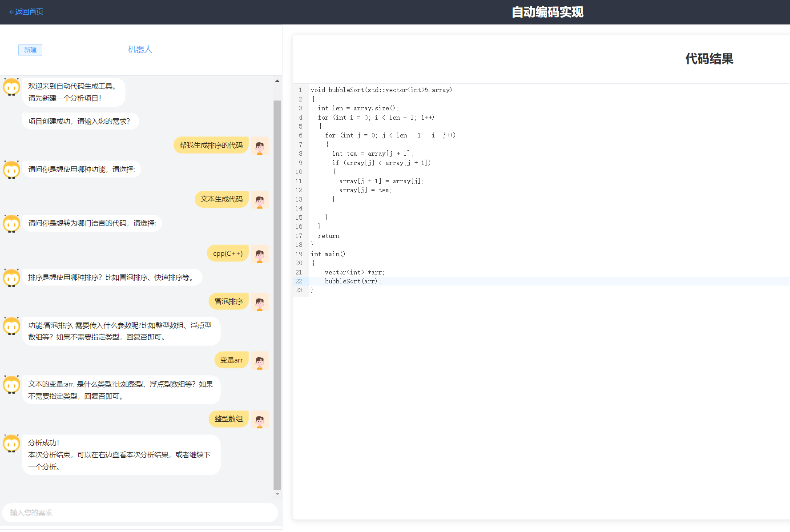Click the robot avatar beside the welcome message
This screenshot has width=790, height=532.
click(12, 87)
